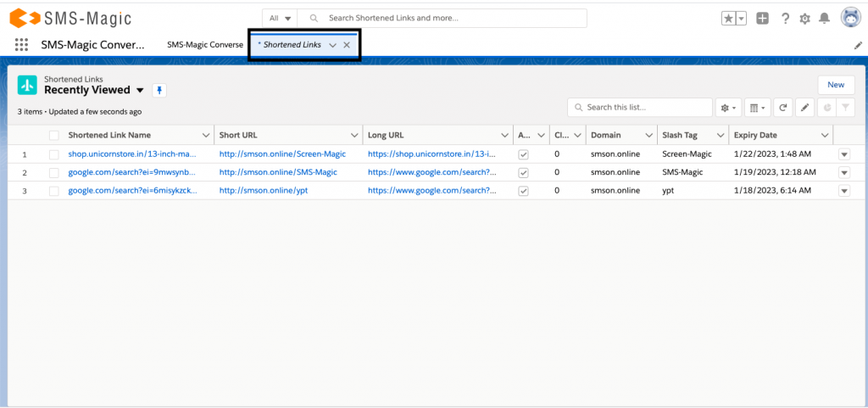Image resolution: width=868 pixels, height=408 pixels.
Task: Open the Help question mark icon
Action: pos(785,19)
